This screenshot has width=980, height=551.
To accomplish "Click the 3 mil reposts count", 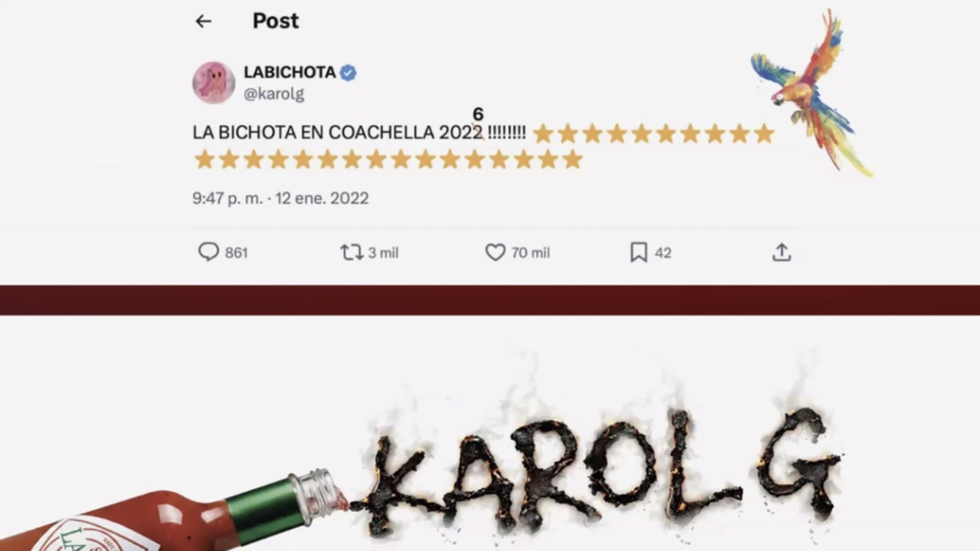I will click(383, 253).
